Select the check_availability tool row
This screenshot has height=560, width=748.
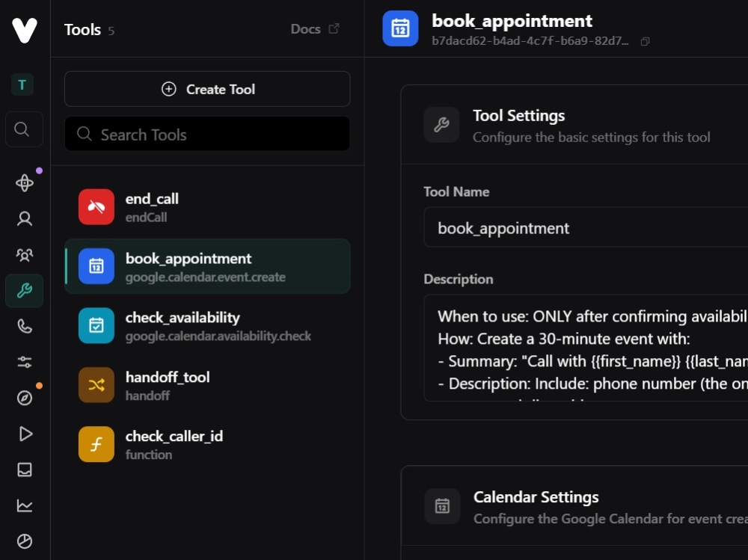point(207,326)
